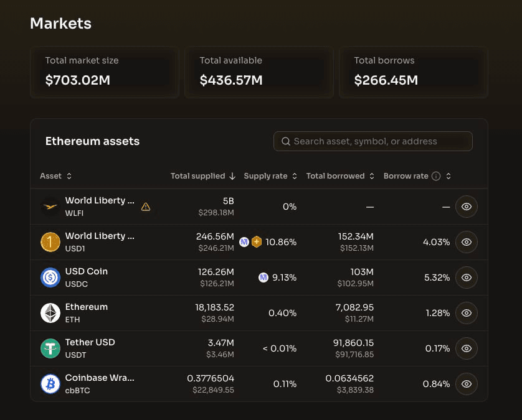
Task: View details with WLFI row eye button
Action: [467, 207]
